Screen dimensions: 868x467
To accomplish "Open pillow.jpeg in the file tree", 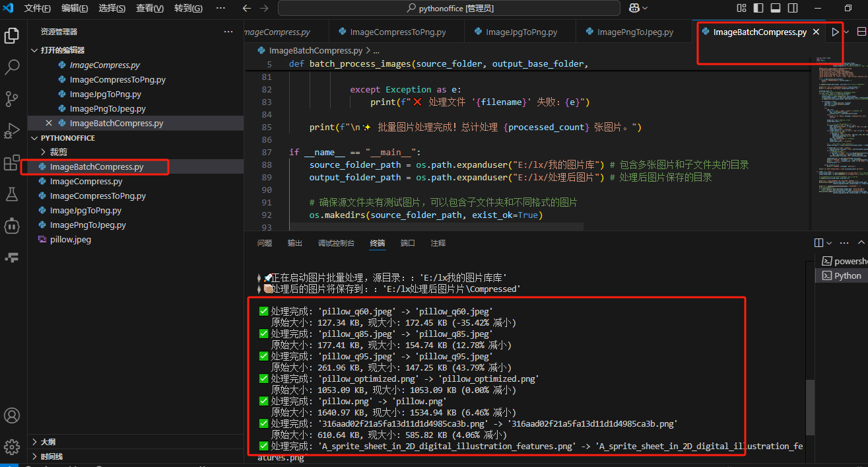I will click(x=135, y=239).
